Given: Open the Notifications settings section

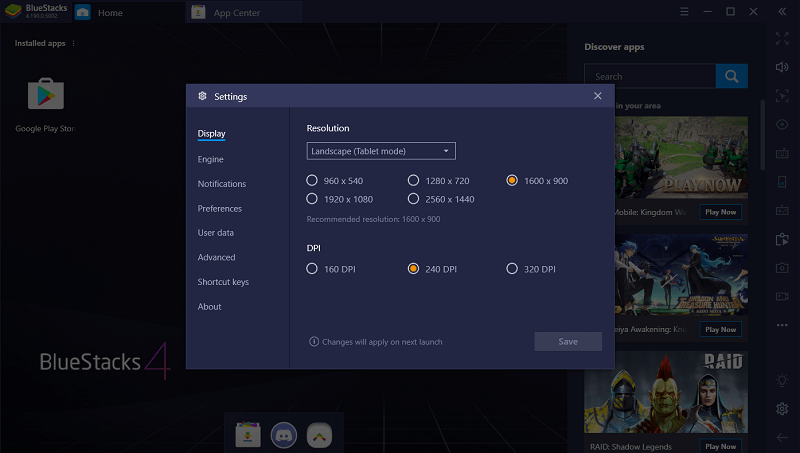Looking at the screenshot, I should tap(221, 184).
